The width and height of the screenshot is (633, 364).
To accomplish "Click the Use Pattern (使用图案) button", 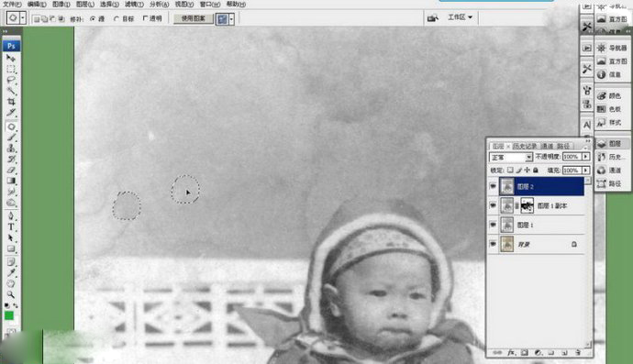I will pyautogui.click(x=194, y=18).
